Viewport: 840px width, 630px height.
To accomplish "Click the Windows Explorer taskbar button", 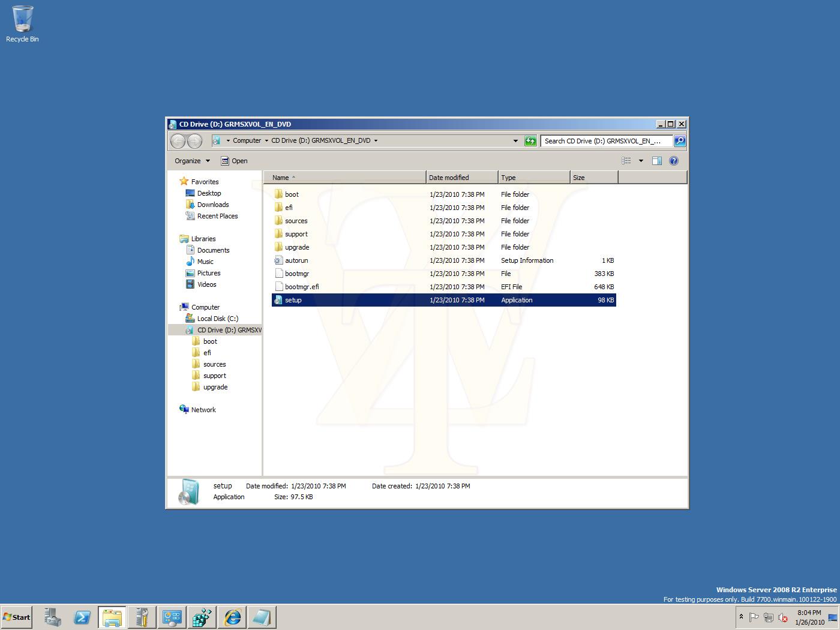I will (x=112, y=617).
